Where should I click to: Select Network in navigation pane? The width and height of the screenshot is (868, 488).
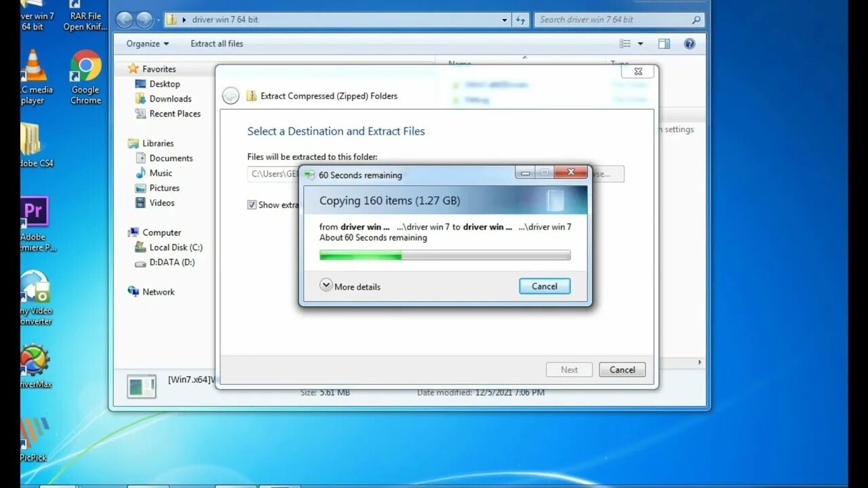coord(158,291)
